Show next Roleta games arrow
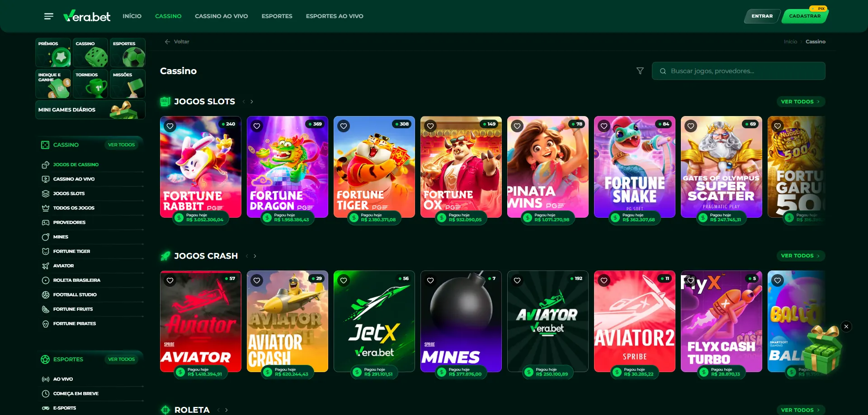The height and width of the screenshot is (415, 868). click(226, 410)
